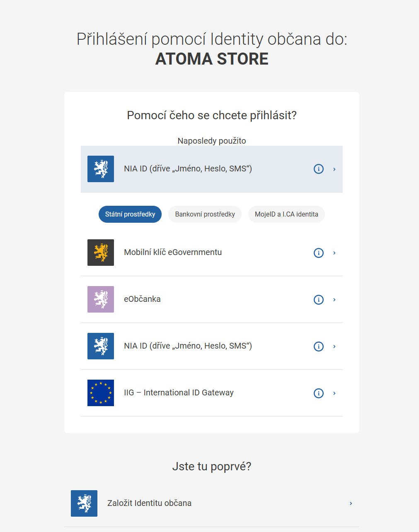Switch to Bankovní prostředky tab
Screen dimensions: 419x532
(205, 214)
